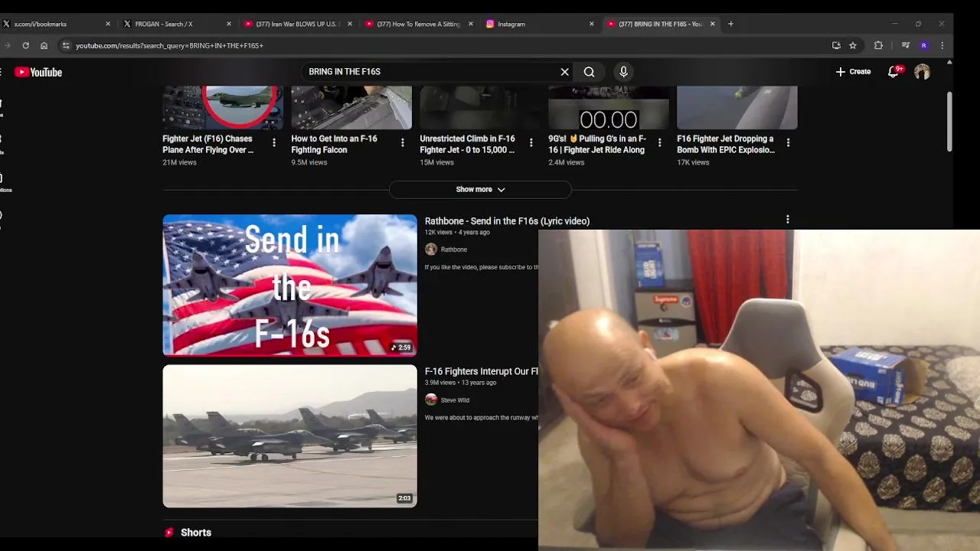This screenshot has width=980, height=551.
Task: Open the notifications bell
Action: (x=893, y=72)
